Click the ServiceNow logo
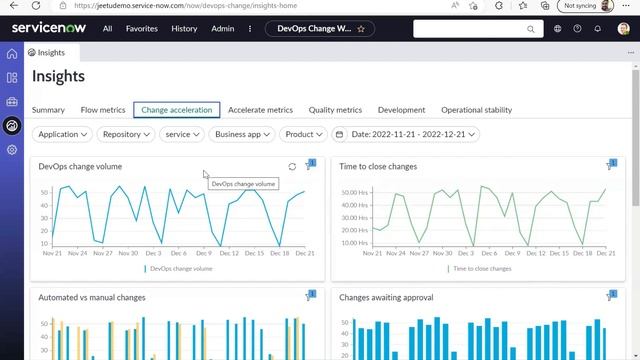Screen dimensions: 640x360 click(x=49, y=28)
